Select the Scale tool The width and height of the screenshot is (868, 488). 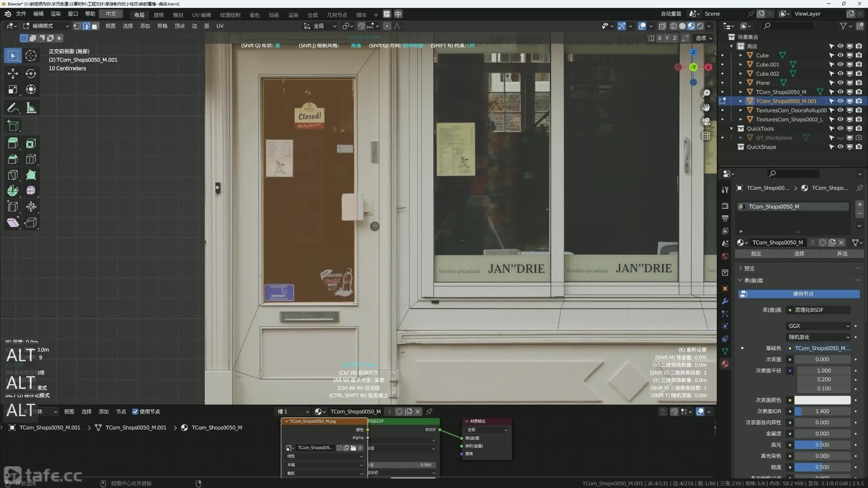(13, 89)
